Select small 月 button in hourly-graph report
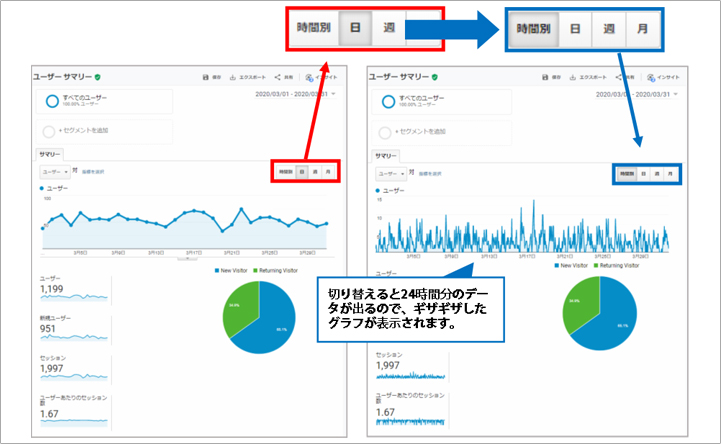Viewport: 721px width, 444px height. tap(670, 174)
